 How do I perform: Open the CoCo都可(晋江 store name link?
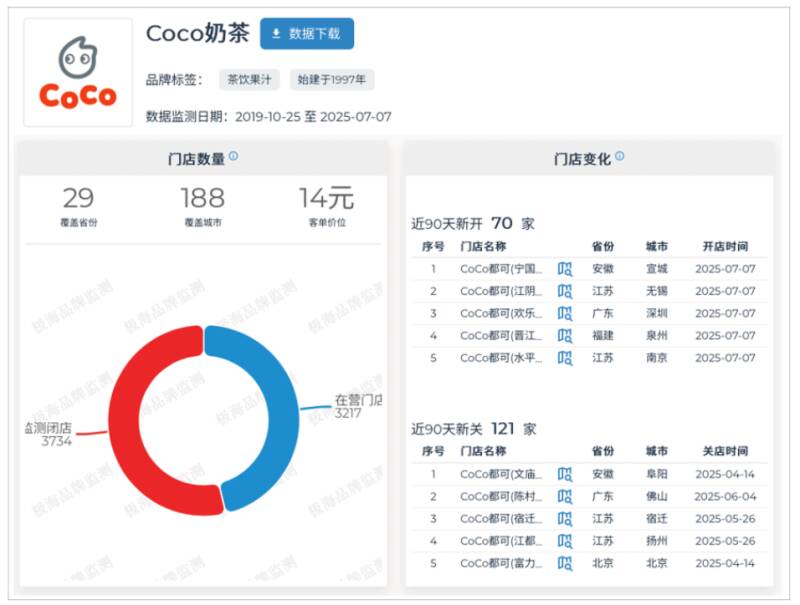click(x=501, y=336)
